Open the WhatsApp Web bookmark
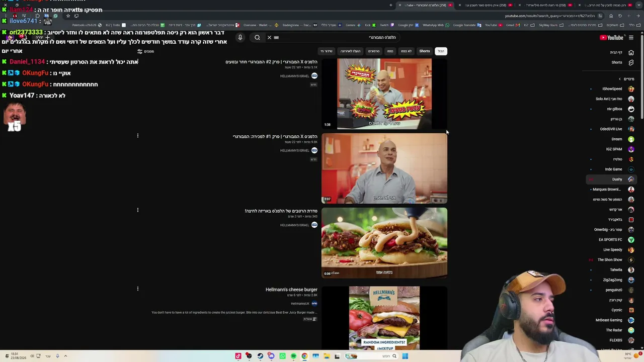644x362 pixels. coord(436,25)
